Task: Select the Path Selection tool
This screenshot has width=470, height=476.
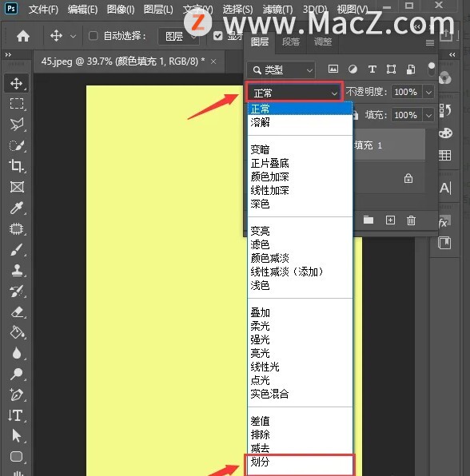Action: pos(17,436)
